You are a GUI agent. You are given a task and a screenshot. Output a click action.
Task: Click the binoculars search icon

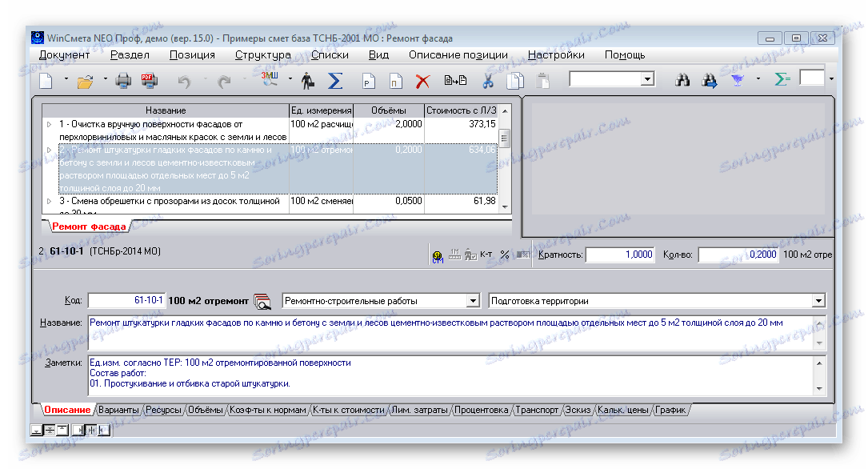tap(682, 81)
